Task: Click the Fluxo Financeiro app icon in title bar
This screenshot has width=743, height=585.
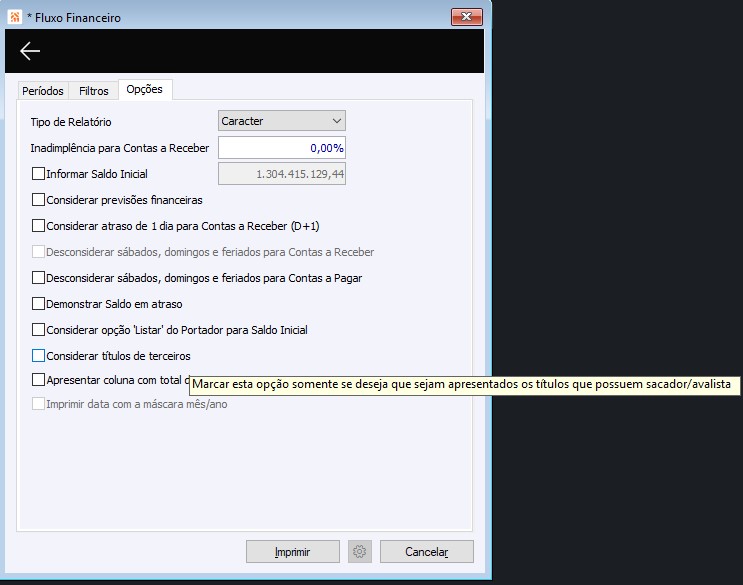Action: pyautogui.click(x=15, y=18)
